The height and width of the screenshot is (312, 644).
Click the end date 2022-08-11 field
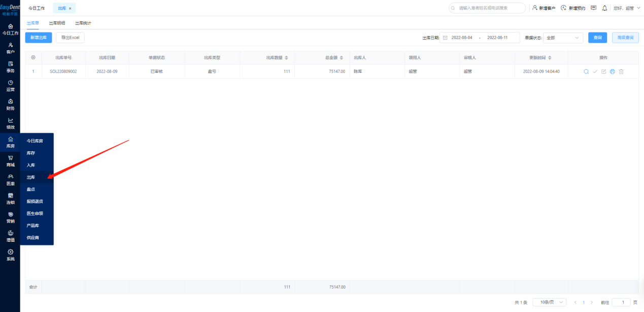pyautogui.click(x=497, y=38)
